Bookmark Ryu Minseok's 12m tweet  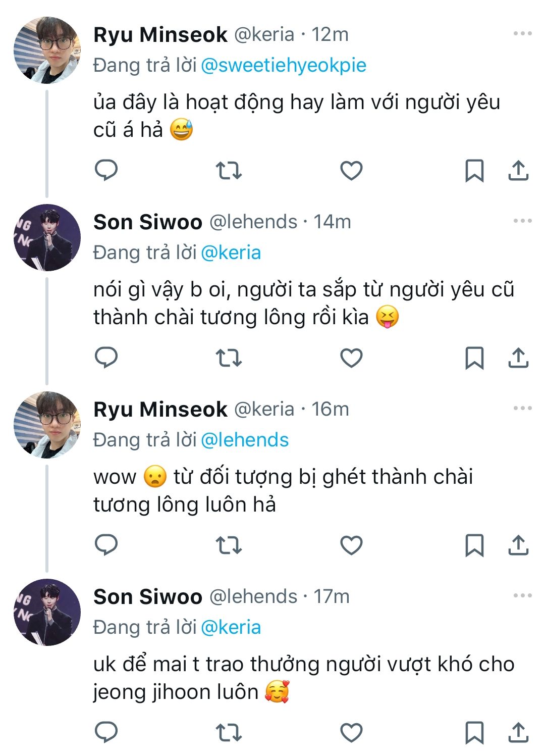[474, 171]
